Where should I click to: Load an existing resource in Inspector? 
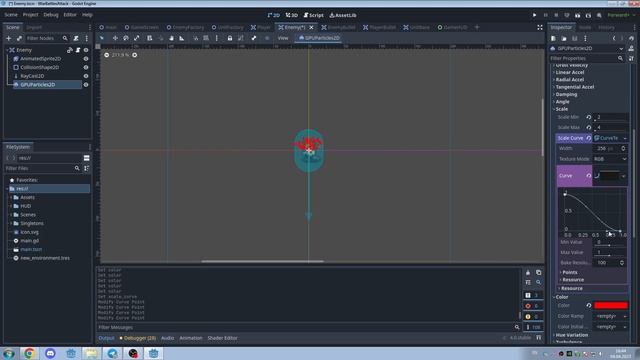[564, 38]
